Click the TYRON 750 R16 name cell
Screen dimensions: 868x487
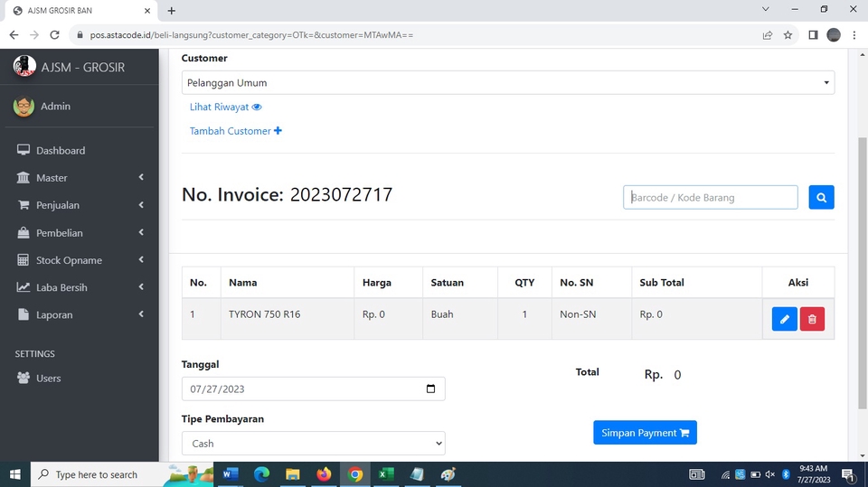[288, 319]
